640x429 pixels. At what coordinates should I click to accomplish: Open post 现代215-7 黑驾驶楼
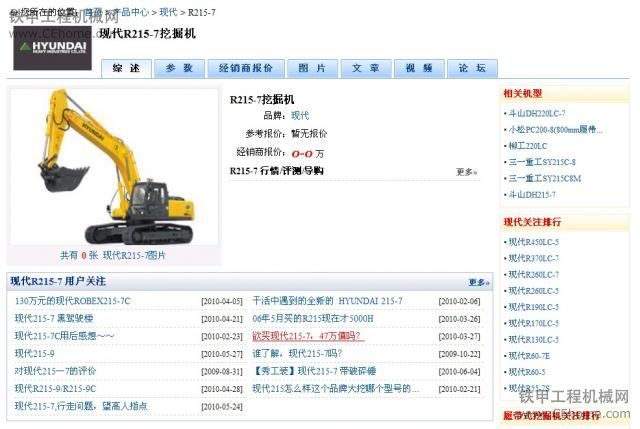tap(54, 318)
